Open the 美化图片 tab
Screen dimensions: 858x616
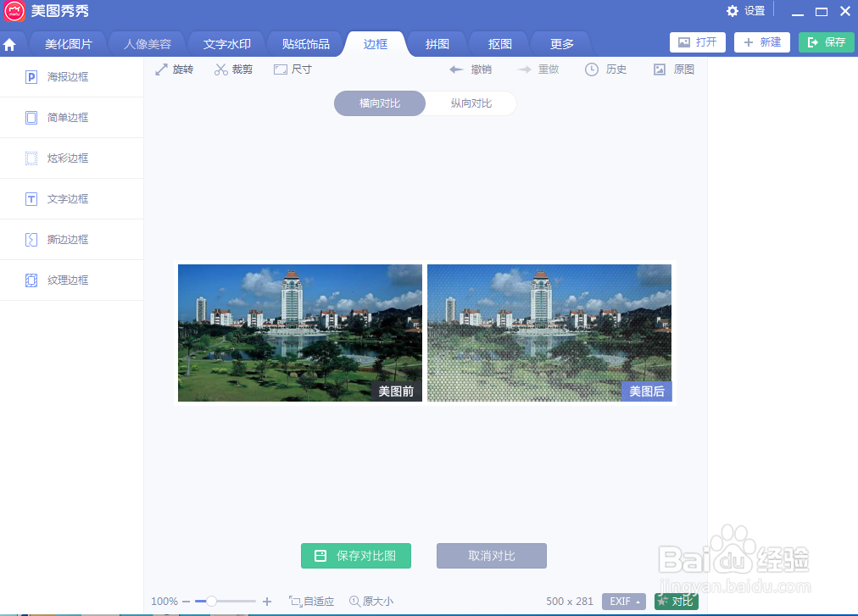click(69, 44)
